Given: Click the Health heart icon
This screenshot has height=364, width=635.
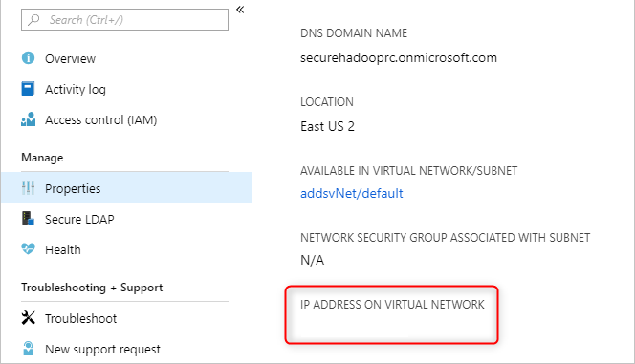Looking at the screenshot, I should 28,248.
